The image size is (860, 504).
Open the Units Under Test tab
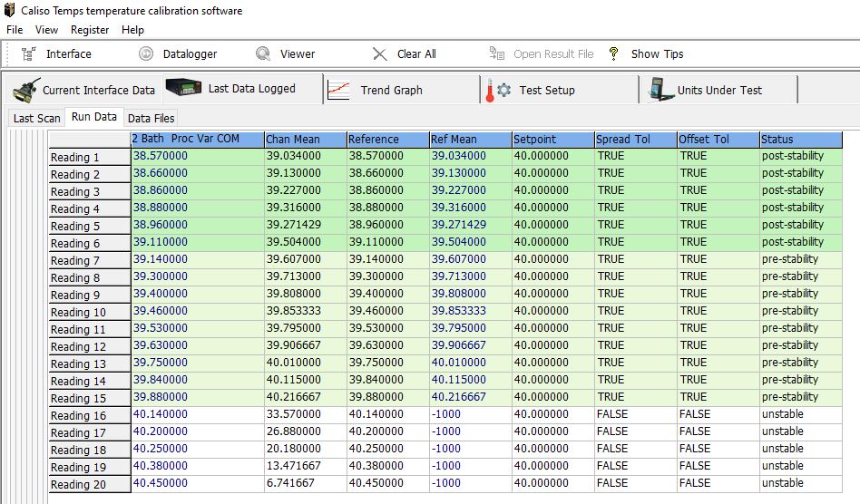pos(718,90)
